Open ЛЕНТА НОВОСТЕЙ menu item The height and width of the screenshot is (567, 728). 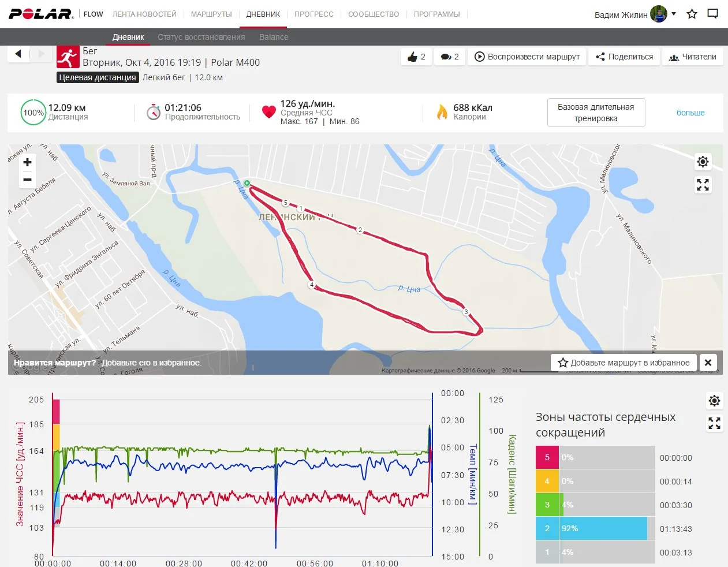click(144, 14)
